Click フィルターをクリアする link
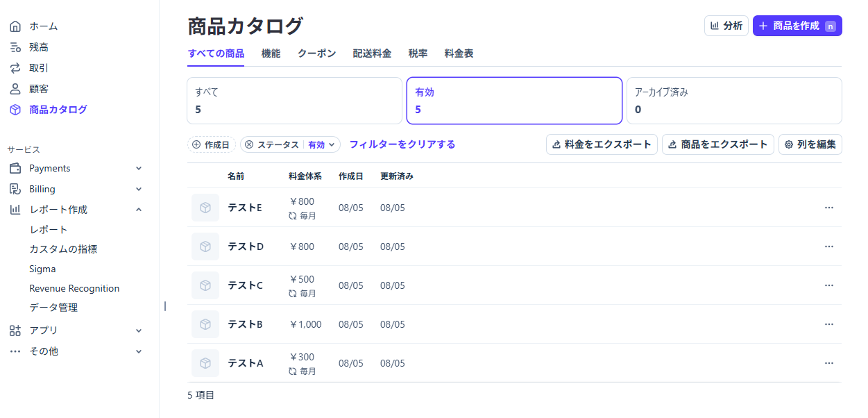The width and height of the screenshot is (868, 418). pyautogui.click(x=402, y=144)
